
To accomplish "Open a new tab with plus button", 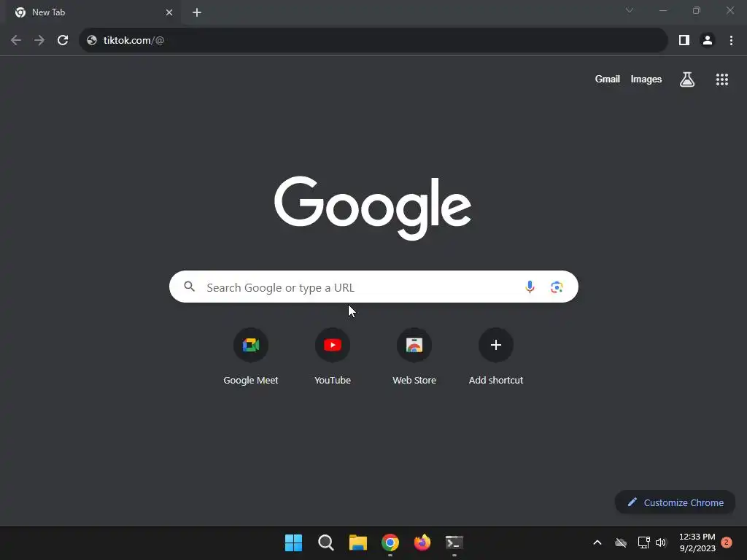I will click(197, 12).
